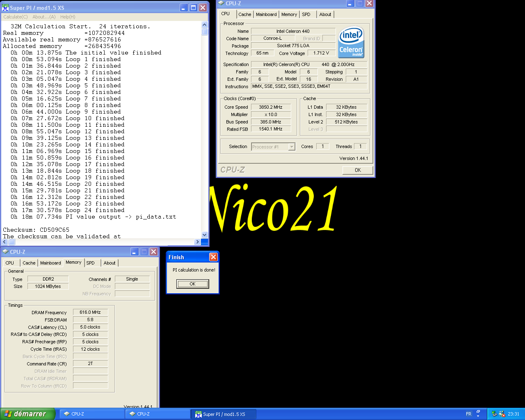
Task: Open the Windows démarrer start button
Action: pyautogui.click(x=27, y=414)
